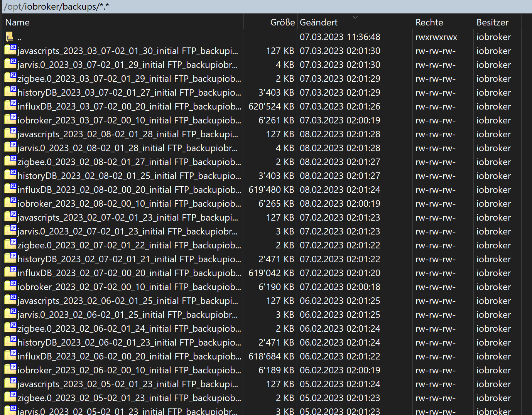The height and width of the screenshot is (415, 532).
Task: Select the 6'265 KB size value
Action: [x=276, y=204]
